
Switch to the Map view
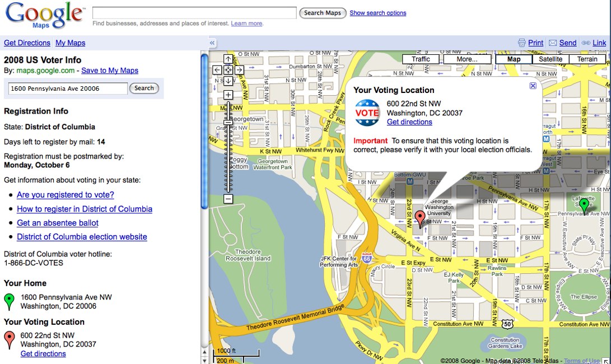(514, 59)
